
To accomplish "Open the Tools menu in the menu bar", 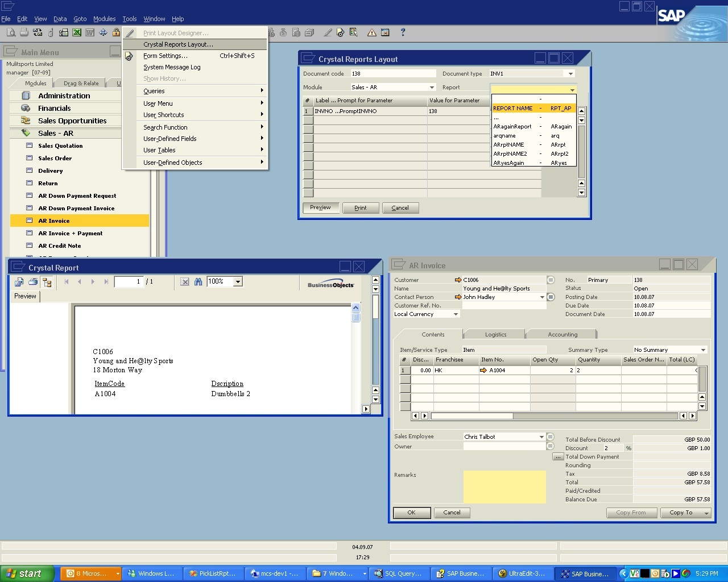I will tap(130, 19).
